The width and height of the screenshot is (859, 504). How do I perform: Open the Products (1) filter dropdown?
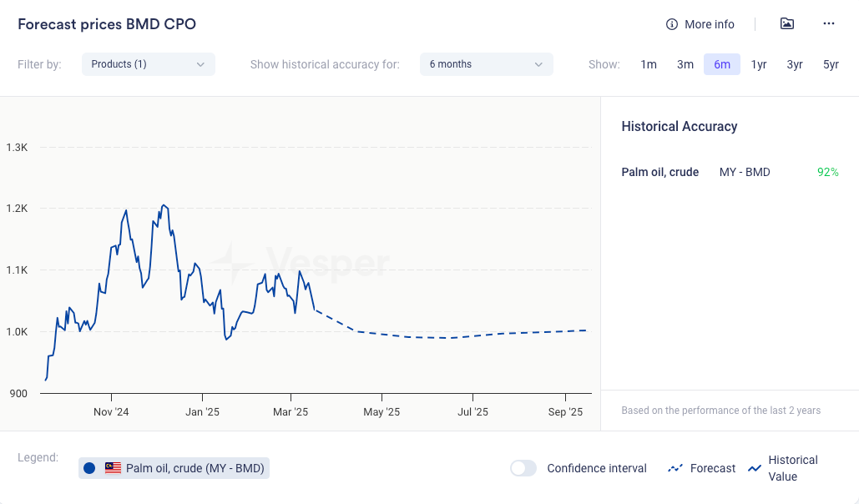tap(148, 64)
